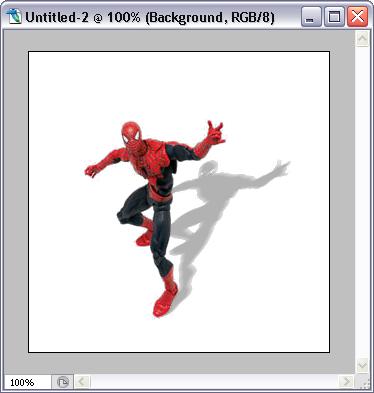
Task: Click the horizontal scrollbar right arrow
Action: point(347,382)
